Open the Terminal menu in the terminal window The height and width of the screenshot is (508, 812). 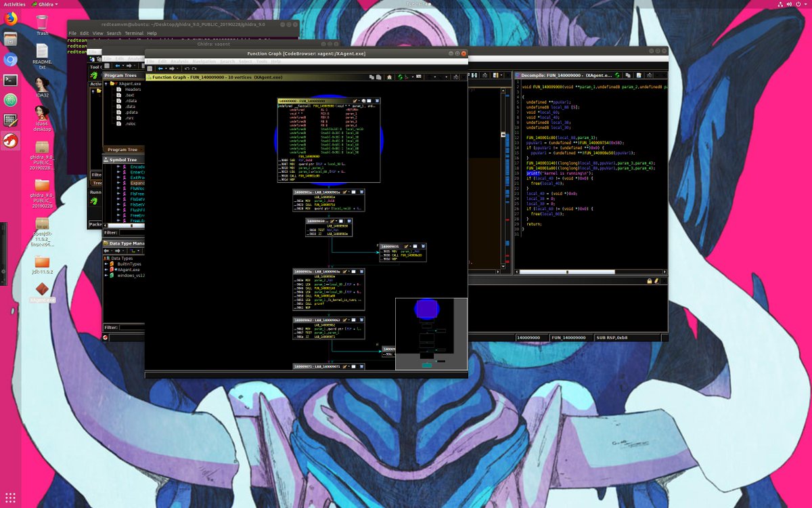133,33
